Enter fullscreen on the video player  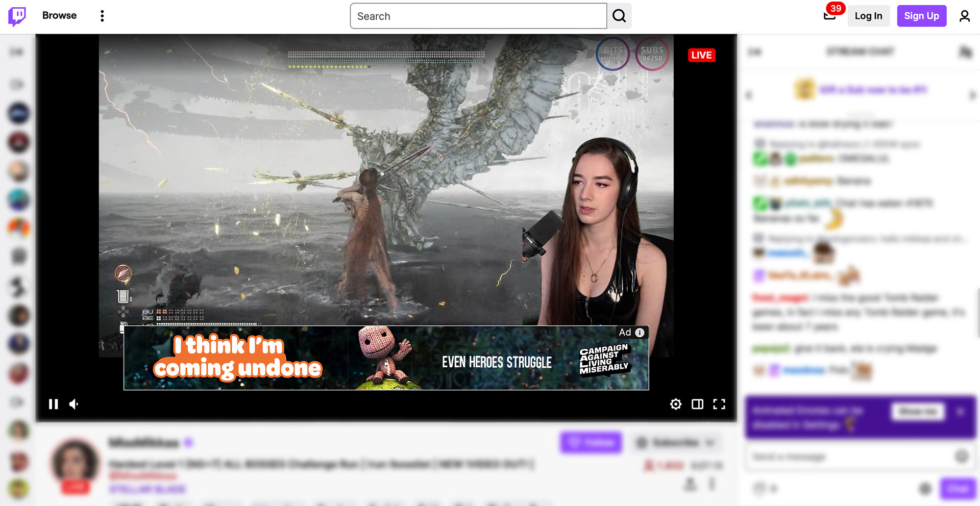click(719, 404)
